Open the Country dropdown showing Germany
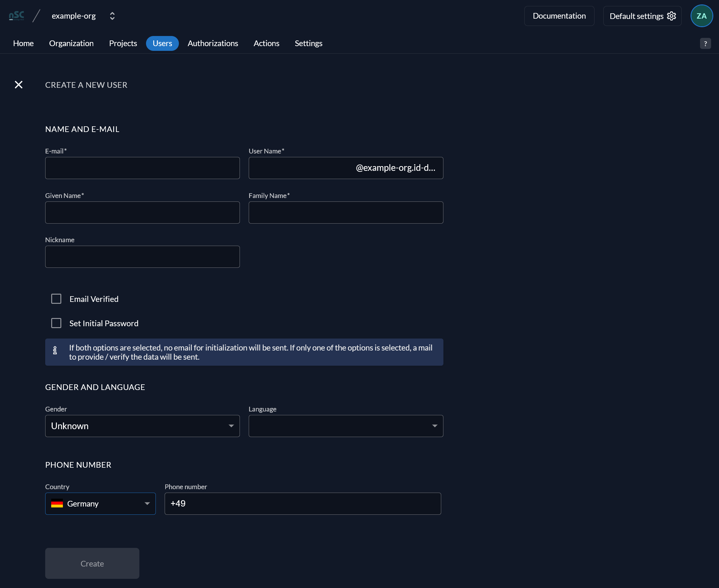Screen dimensions: 719x588 [x=100, y=504]
